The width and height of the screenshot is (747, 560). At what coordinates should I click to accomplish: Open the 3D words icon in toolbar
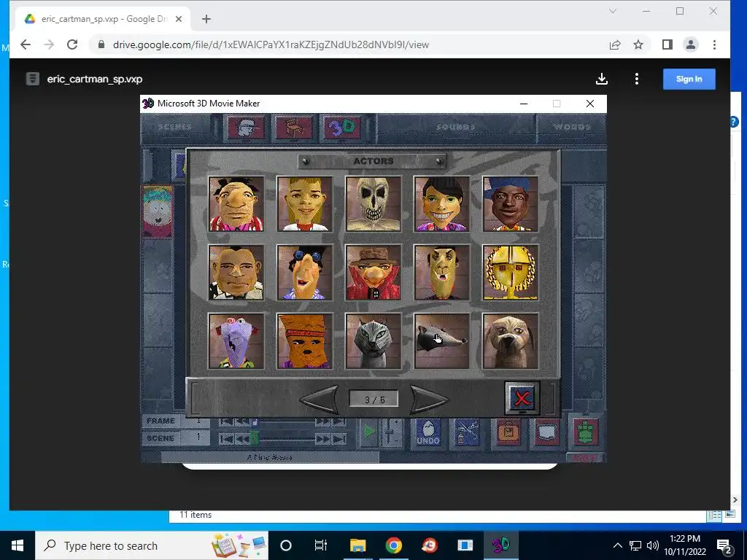pyautogui.click(x=342, y=128)
